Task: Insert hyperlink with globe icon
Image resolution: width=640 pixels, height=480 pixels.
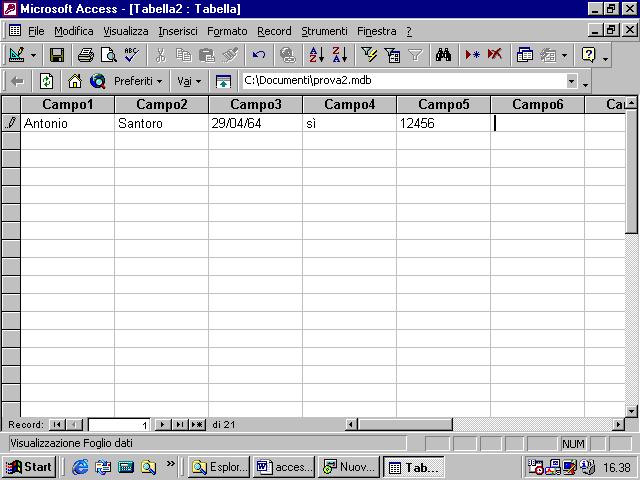Action: (288, 55)
